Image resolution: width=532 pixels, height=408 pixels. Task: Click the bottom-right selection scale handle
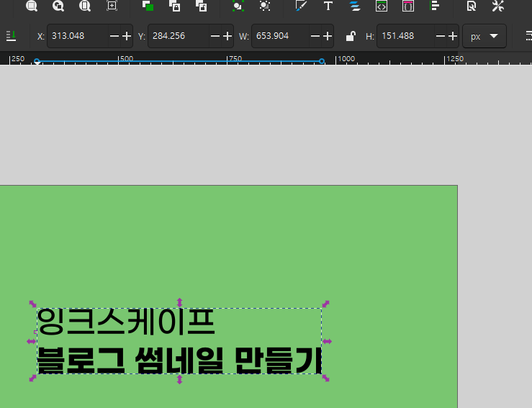325,378
